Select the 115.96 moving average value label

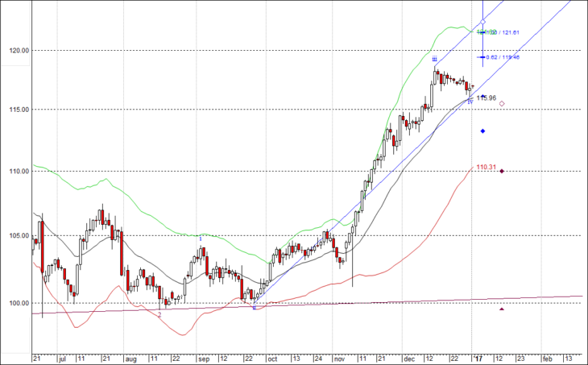coord(487,98)
